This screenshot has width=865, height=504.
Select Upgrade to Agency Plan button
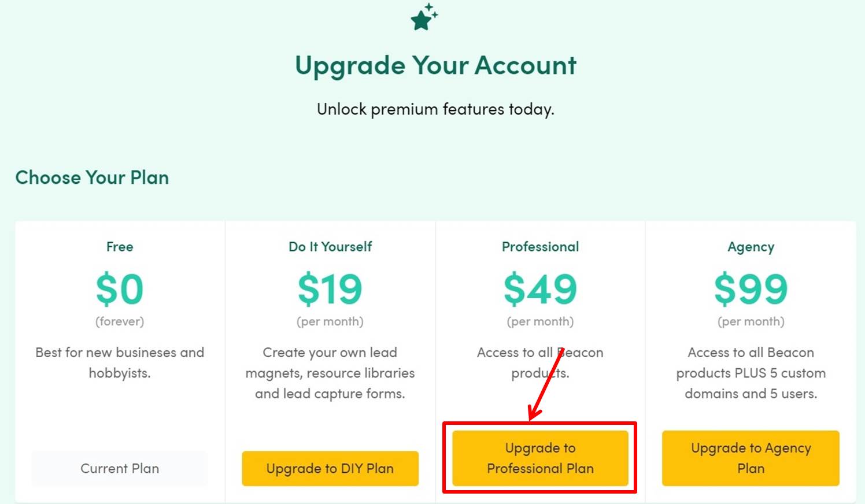(x=751, y=458)
